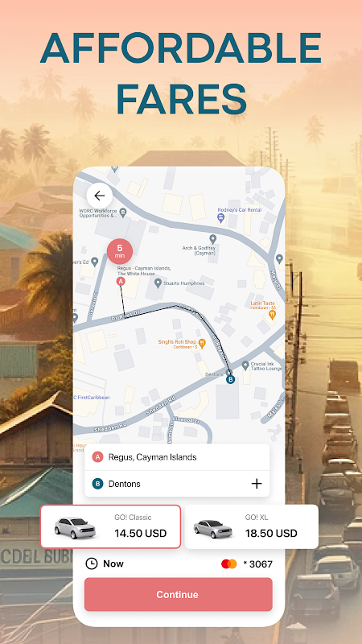Select the GO! XL car image

click(212, 529)
